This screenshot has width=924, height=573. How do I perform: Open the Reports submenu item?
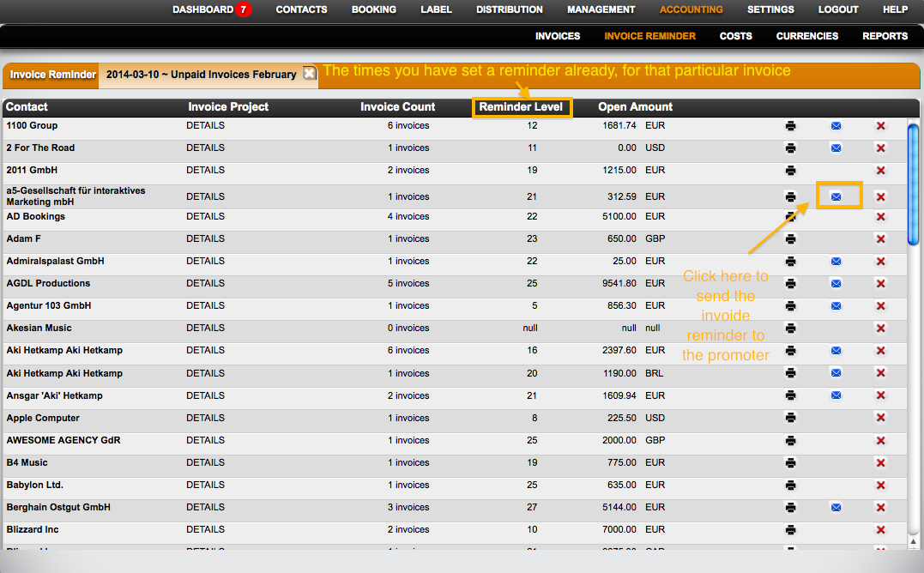click(x=885, y=36)
